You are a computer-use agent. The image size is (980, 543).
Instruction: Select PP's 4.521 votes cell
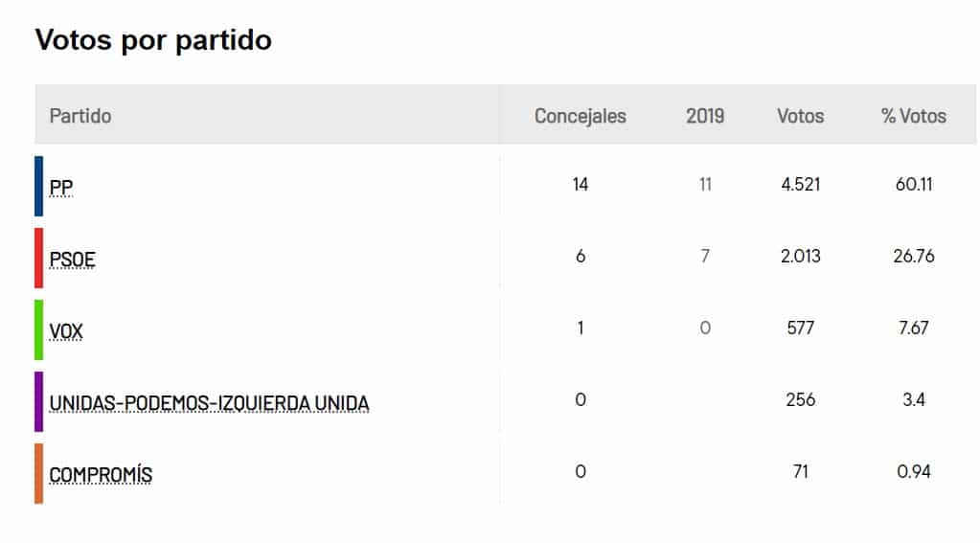tap(800, 184)
